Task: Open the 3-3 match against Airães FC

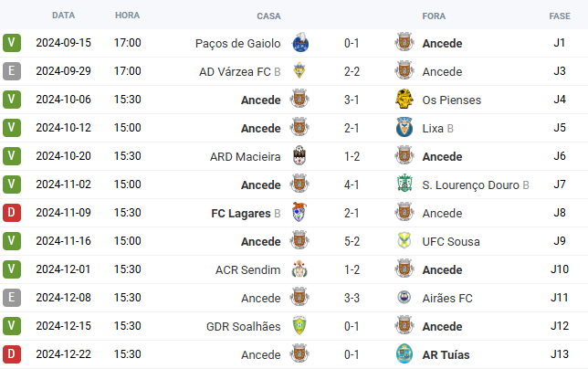Action: pyautogui.click(x=352, y=298)
